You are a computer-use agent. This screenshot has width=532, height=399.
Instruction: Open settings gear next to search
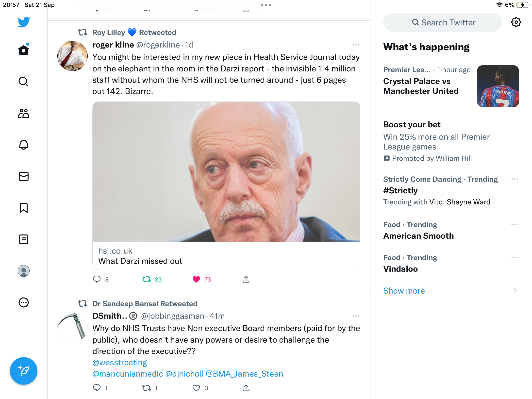pos(516,22)
